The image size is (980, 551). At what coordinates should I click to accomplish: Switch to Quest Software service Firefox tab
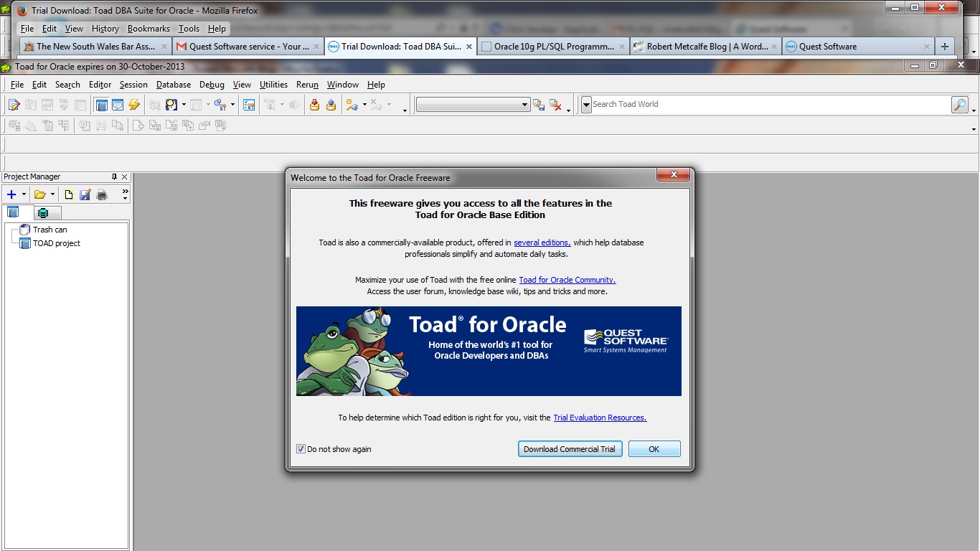coord(249,47)
